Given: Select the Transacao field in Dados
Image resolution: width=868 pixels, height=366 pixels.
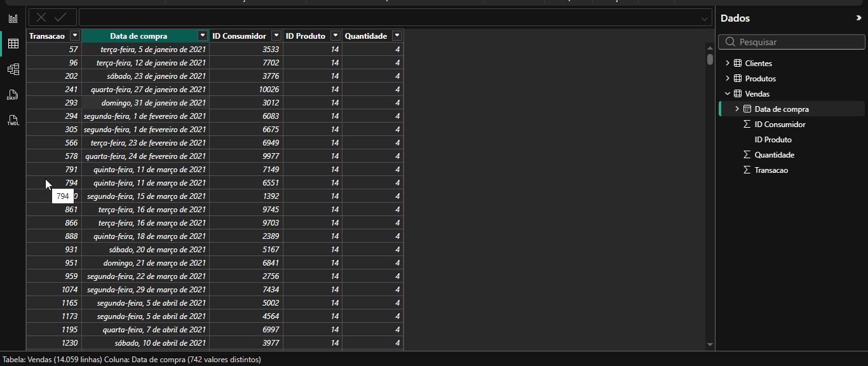Looking at the screenshot, I should [x=771, y=170].
